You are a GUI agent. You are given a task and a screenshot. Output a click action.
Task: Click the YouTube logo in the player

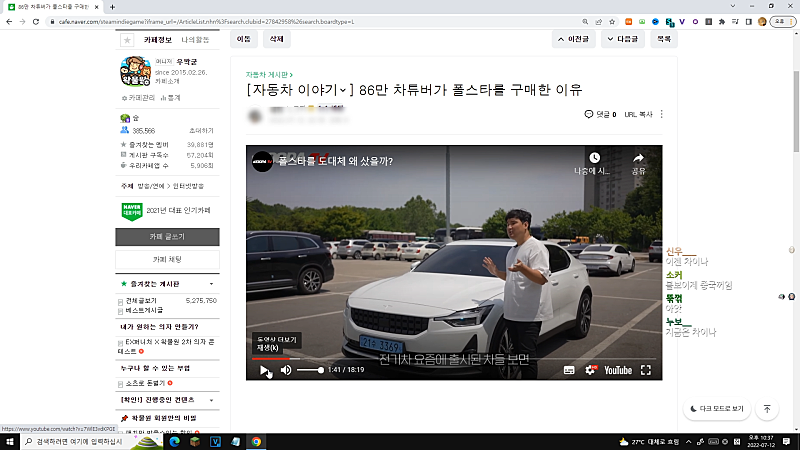coord(617,370)
